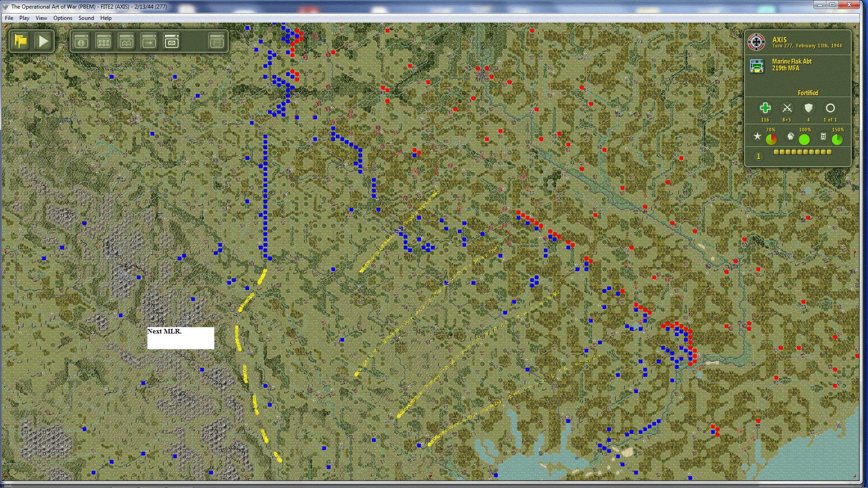
Task: Click the yellow flags end-turn button
Action: point(21,41)
